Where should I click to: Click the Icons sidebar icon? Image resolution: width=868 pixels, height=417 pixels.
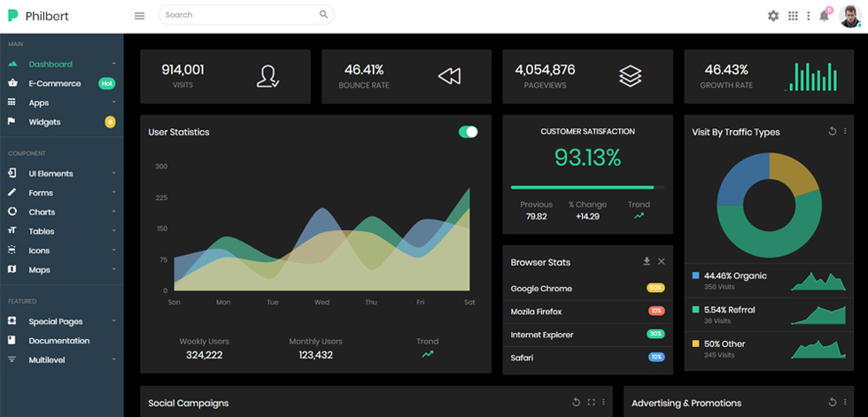pos(12,250)
